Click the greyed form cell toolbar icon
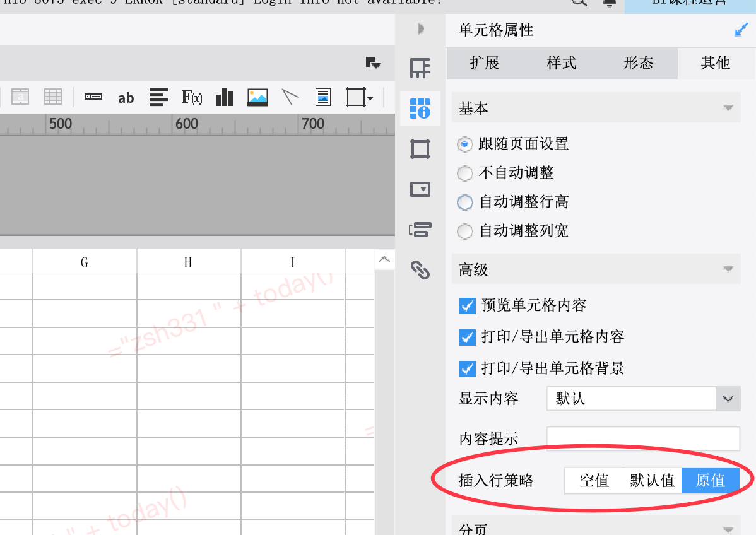Viewport: 756px width, 535px height. point(20,97)
